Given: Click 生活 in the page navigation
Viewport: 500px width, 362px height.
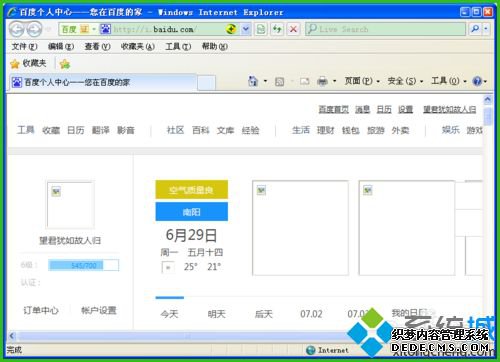Looking at the screenshot, I should pos(301,130).
